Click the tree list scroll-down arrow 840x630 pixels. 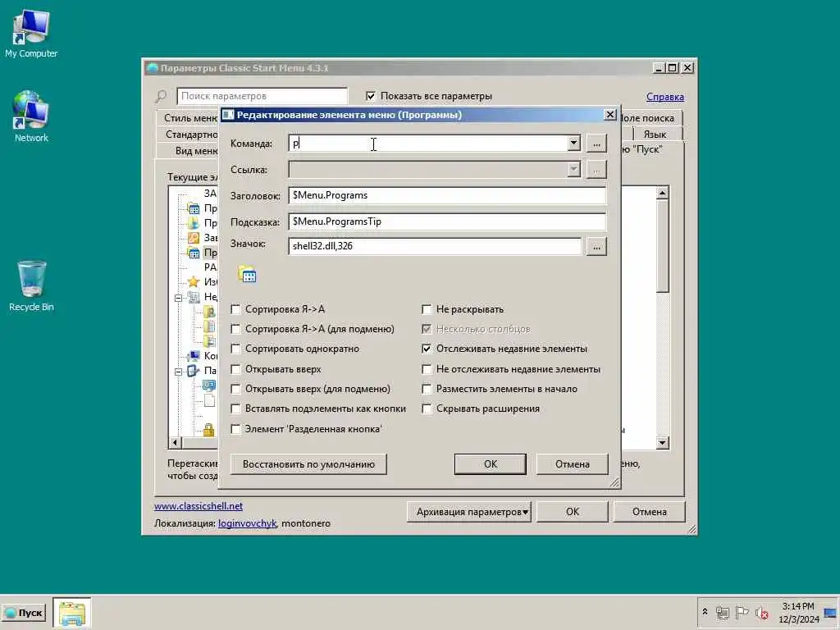click(x=663, y=442)
